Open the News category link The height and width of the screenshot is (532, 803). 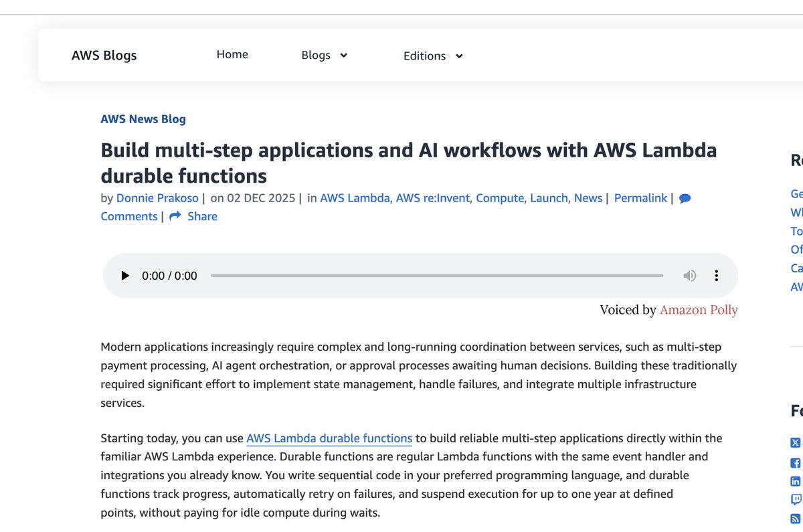point(588,198)
